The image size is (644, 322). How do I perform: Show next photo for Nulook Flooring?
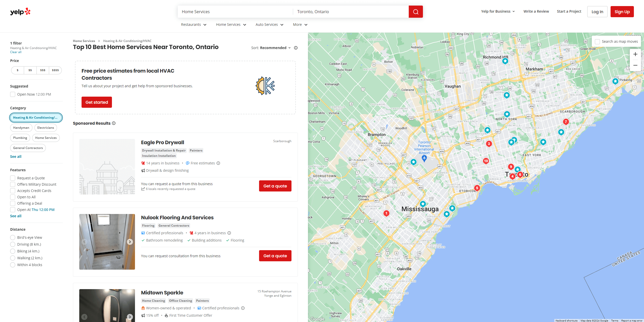[130, 242]
